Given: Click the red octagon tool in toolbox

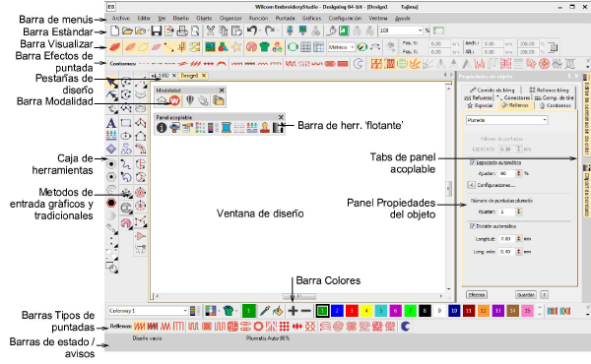Looking at the screenshot, I should (x=110, y=203).
